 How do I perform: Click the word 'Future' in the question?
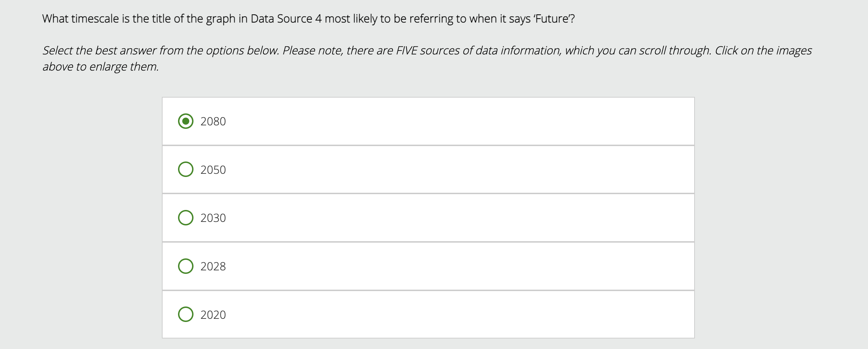coord(553,19)
